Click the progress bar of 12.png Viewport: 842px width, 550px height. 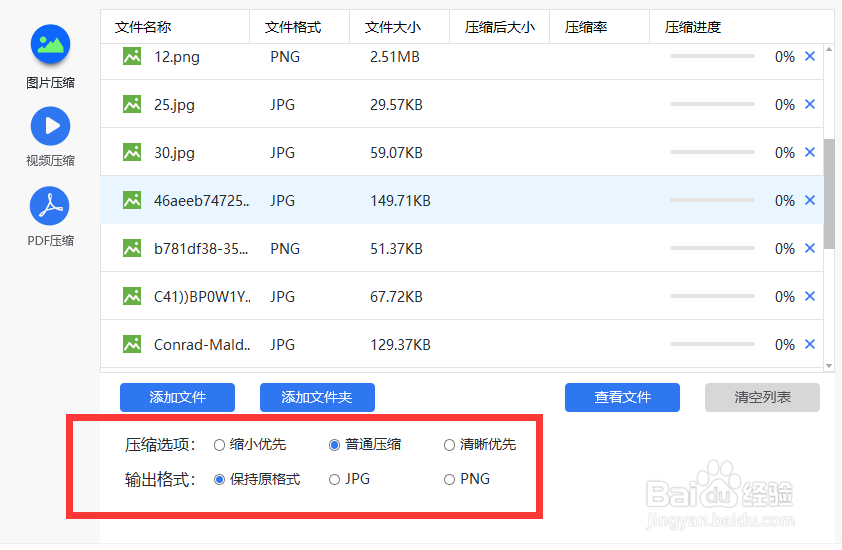[713, 56]
